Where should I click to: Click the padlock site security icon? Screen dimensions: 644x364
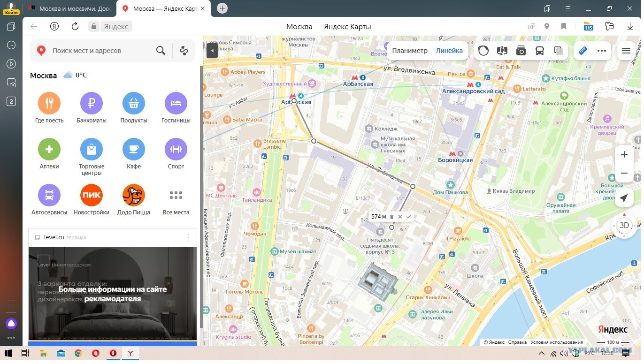94,27
